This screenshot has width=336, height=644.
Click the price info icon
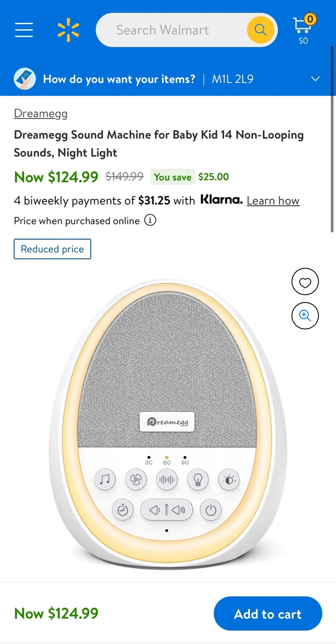tap(151, 220)
